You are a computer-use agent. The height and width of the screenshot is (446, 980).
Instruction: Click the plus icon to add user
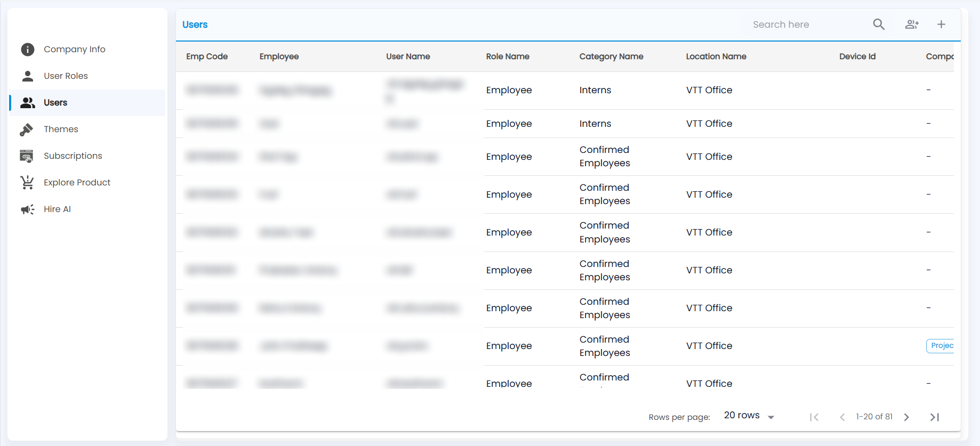pos(942,25)
